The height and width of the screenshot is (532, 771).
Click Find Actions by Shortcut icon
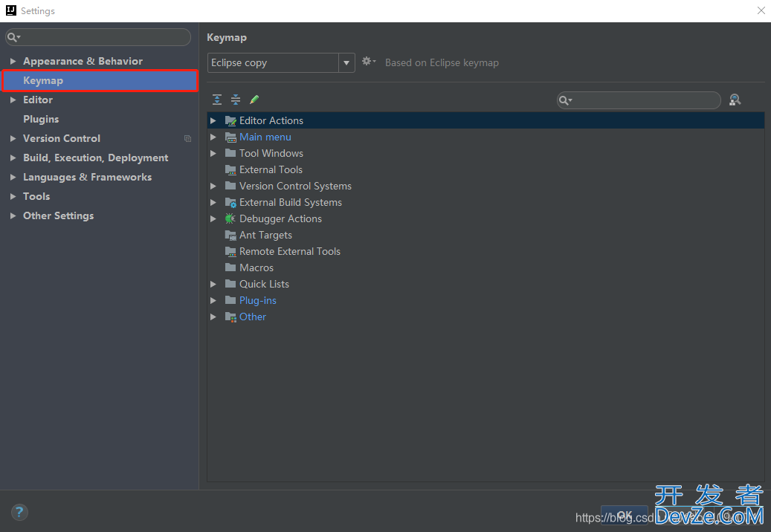[735, 100]
